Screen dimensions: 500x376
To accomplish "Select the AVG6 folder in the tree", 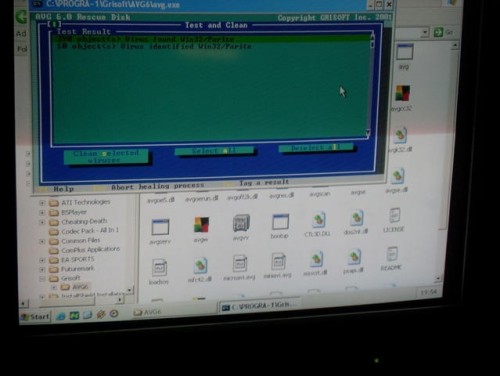I will pyautogui.click(x=80, y=287).
